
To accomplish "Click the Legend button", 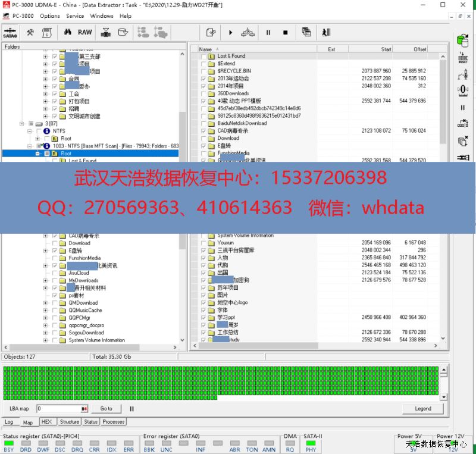I will click(423, 409).
